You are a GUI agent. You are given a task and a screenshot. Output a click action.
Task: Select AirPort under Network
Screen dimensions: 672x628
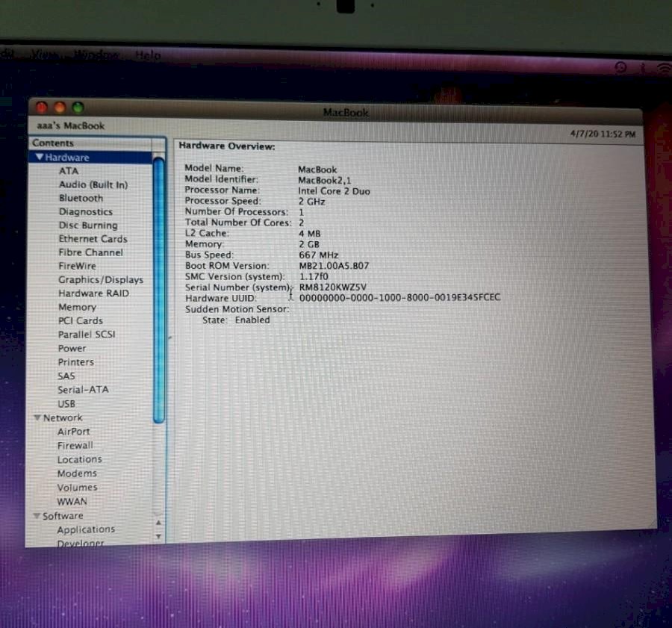(x=73, y=432)
